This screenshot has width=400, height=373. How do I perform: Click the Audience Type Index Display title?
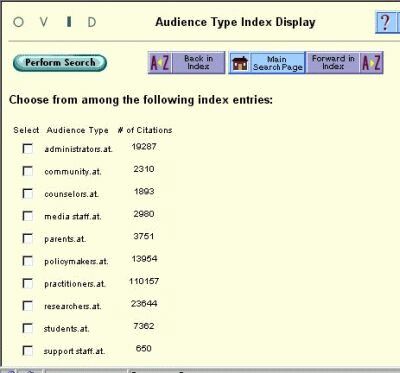point(235,22)
